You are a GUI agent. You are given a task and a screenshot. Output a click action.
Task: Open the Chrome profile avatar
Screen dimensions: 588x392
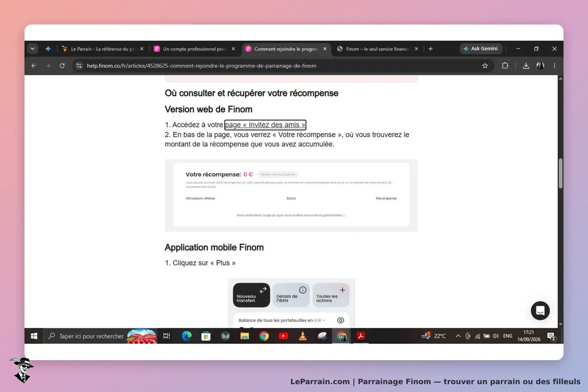pos(540,66)
